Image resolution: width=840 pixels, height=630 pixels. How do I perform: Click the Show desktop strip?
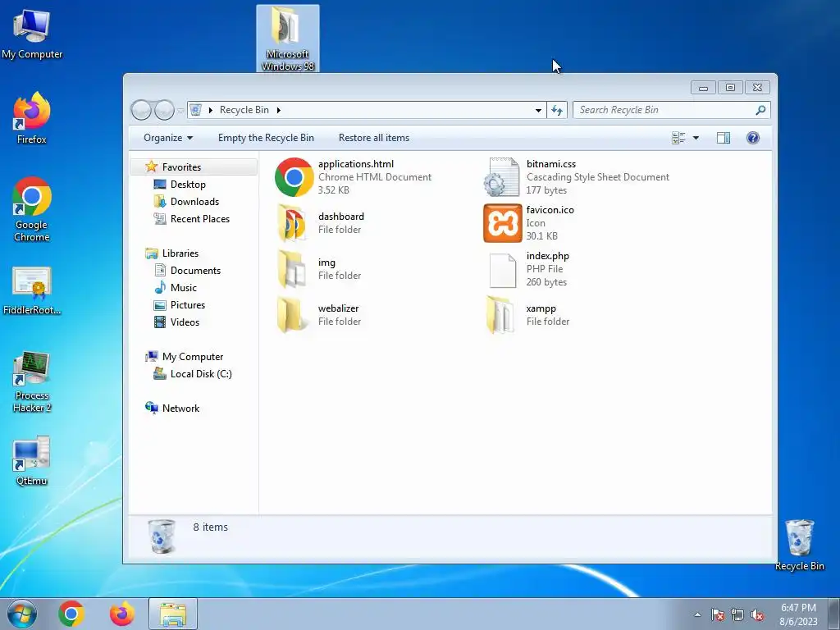click(834, 614)
